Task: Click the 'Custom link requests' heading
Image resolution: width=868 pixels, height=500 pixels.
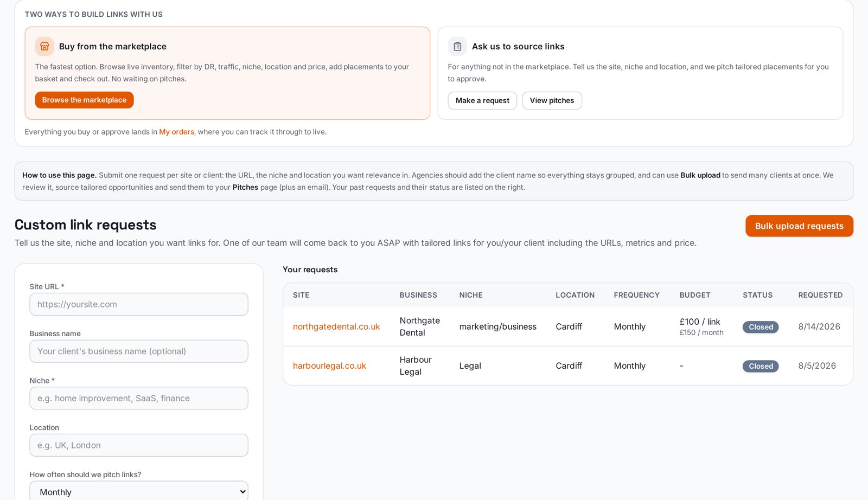Action: tap(86, 225)
